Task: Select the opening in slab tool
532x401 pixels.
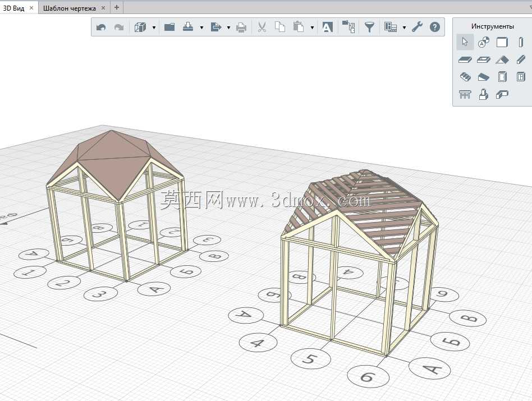Action: coord(484,60)
